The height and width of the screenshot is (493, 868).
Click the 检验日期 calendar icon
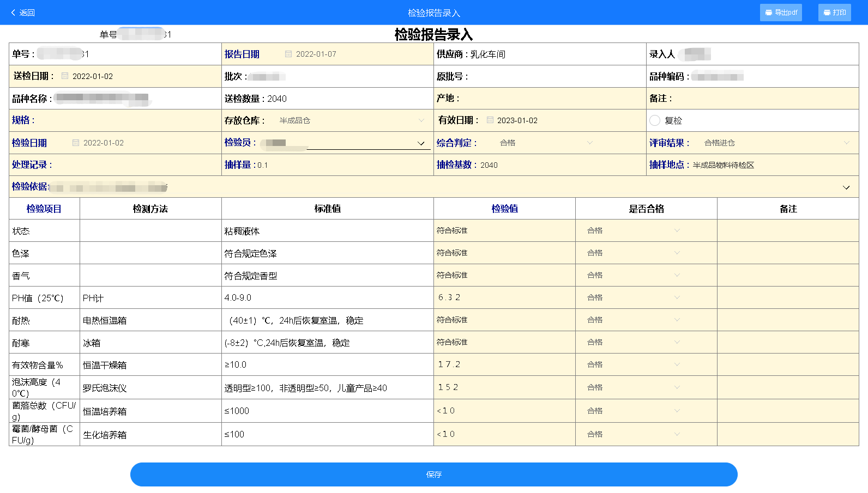click(76, 143)
